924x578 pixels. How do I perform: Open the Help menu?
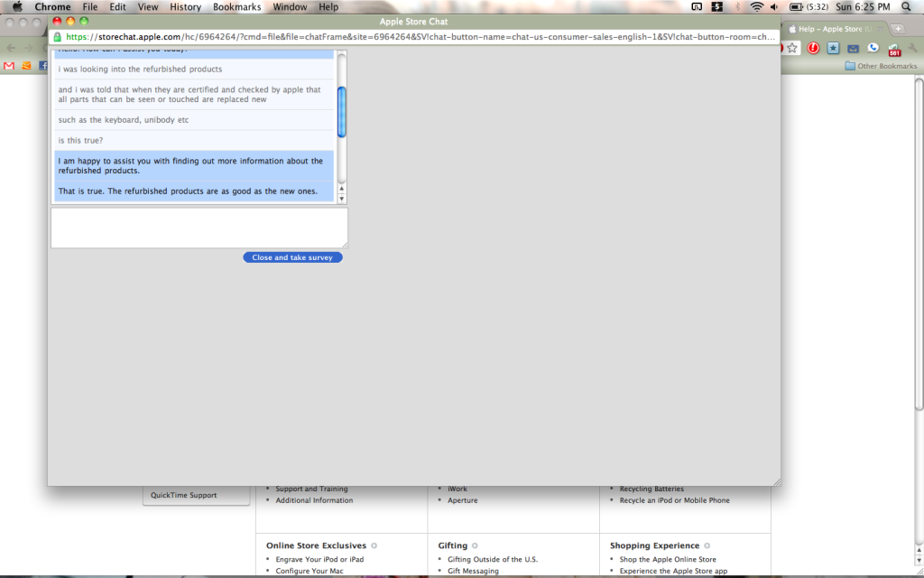pyautogui.click(x=328, y=7)
